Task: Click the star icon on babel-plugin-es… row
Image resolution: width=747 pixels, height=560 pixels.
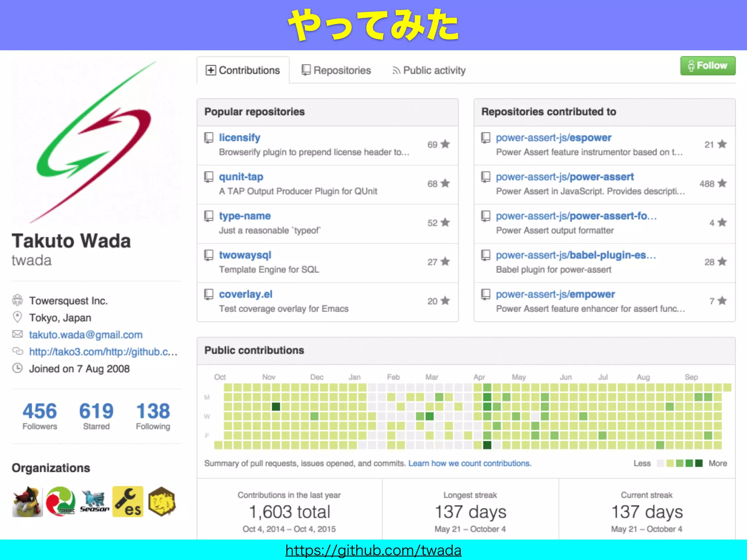Action: (722, 261)
